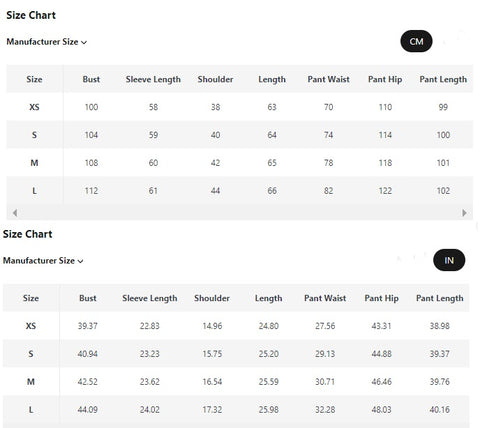Click the horizontal scrollbar track under CM table

coord(239,213)
